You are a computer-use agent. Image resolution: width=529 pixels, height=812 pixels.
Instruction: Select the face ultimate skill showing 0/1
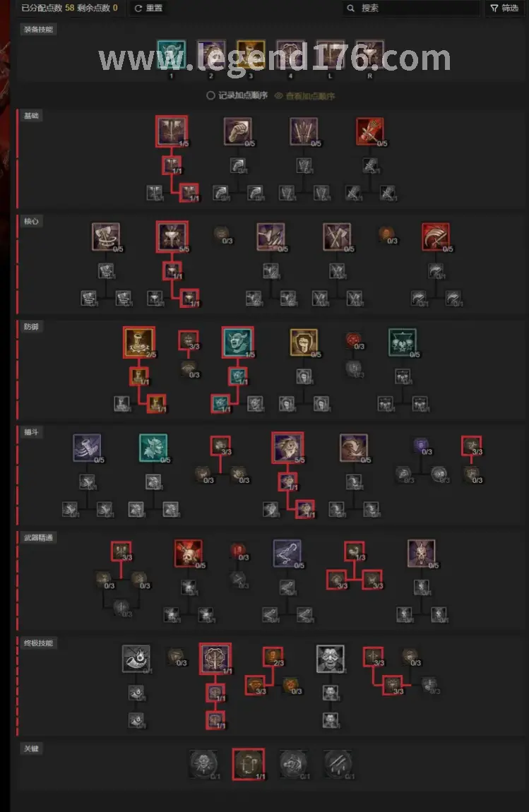tap(331, 659)
